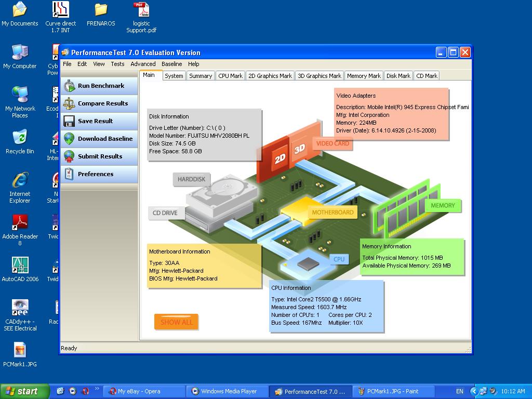The height and width of the screenshot is (399, 532).
Task: Switch to My eBay - Opera taskbar window
Action: click(144, 391)
